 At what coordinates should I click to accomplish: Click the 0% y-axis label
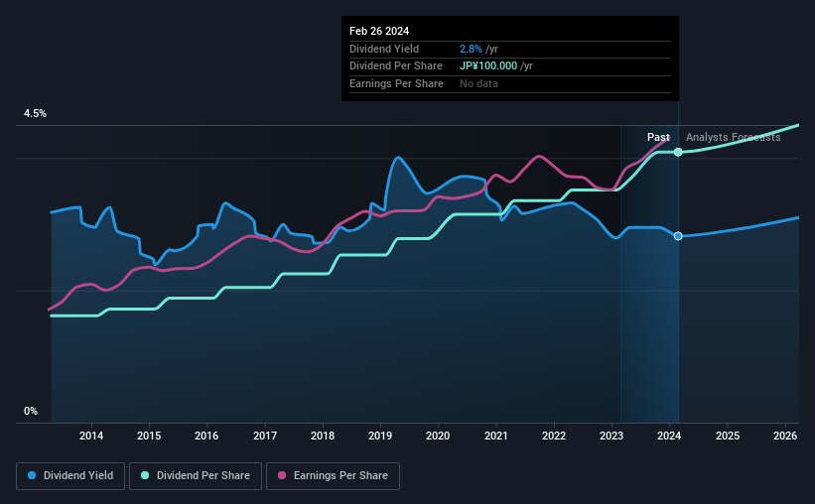31,411
